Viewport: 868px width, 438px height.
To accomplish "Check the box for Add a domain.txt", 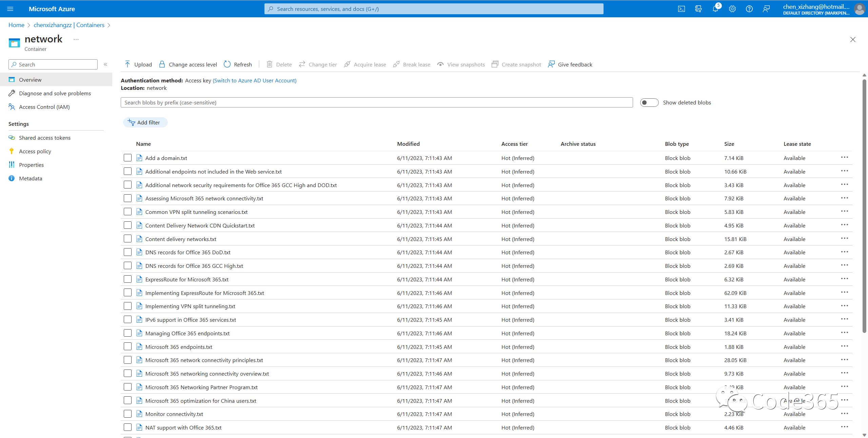I will (x=127, y=158).
